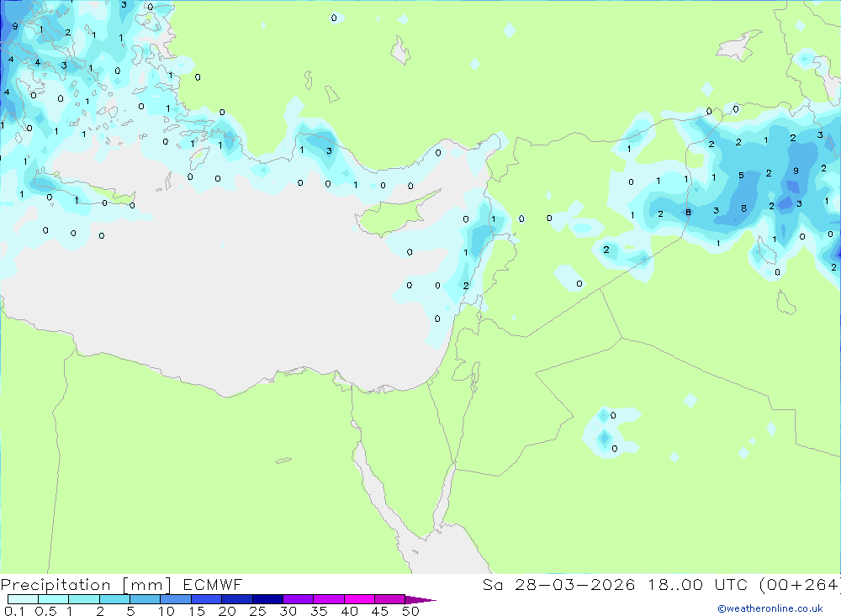The height and width of the screenshot is (616, 841).
Task: Click the 0.5–1 mm legend color swatch
Action: (54, 599)
